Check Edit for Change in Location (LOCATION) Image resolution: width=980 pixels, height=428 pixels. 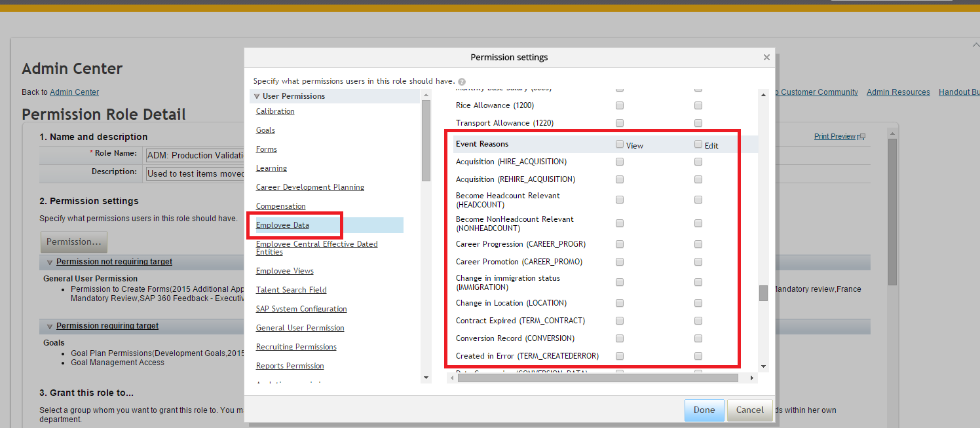pos(698,303)
